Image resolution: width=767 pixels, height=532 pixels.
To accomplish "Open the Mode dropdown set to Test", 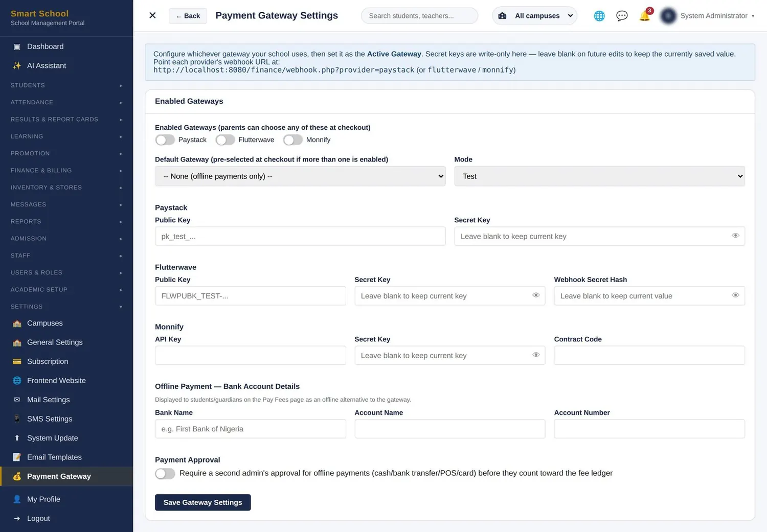I will click(x=599, y=176).
